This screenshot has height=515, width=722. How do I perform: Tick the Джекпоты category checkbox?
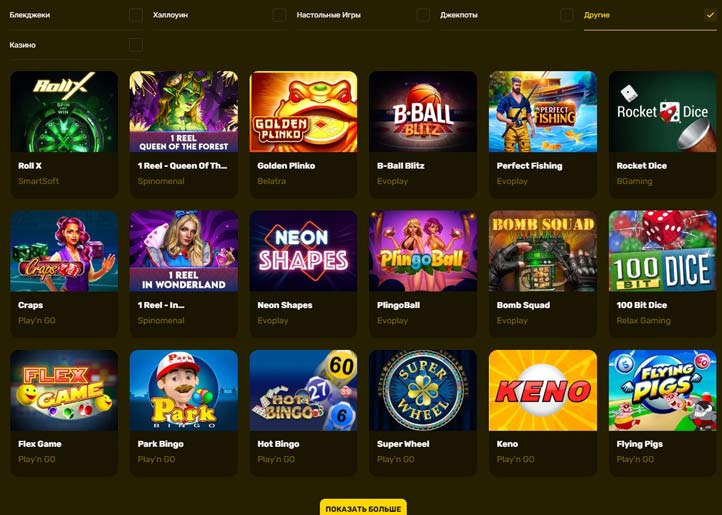[x=566, y=15]
